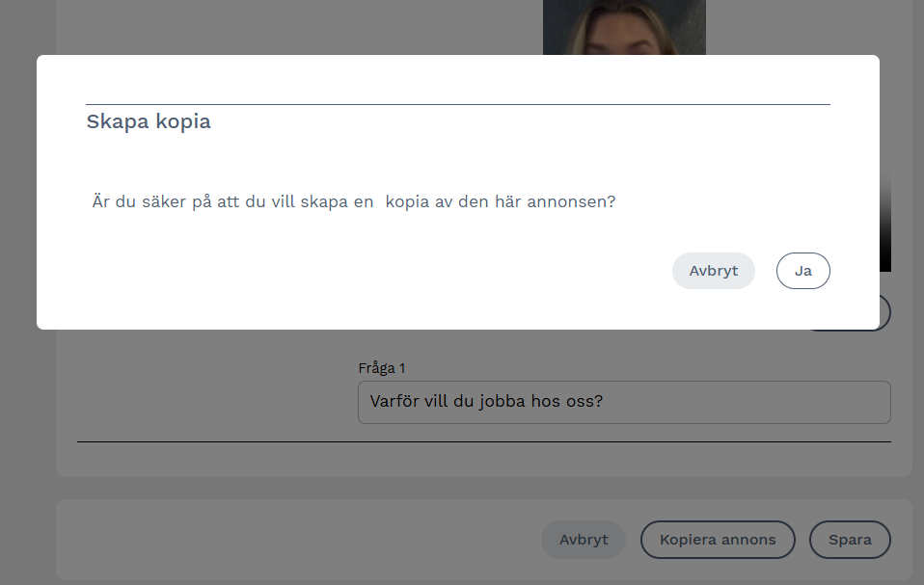Click the bottom bar Avbryt button

(x=584, y=540)
